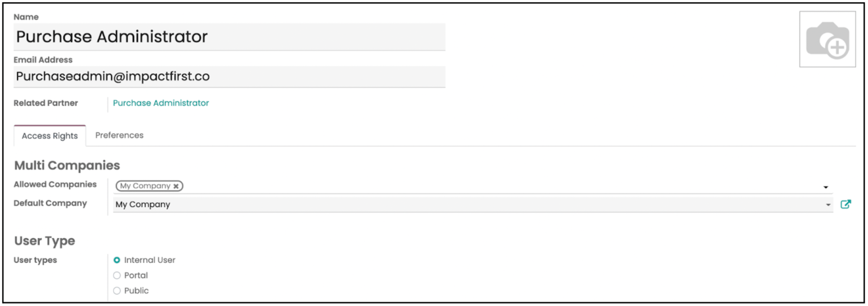Switch to the Preferences tab
868x306 pixels.
pos(119,135)
